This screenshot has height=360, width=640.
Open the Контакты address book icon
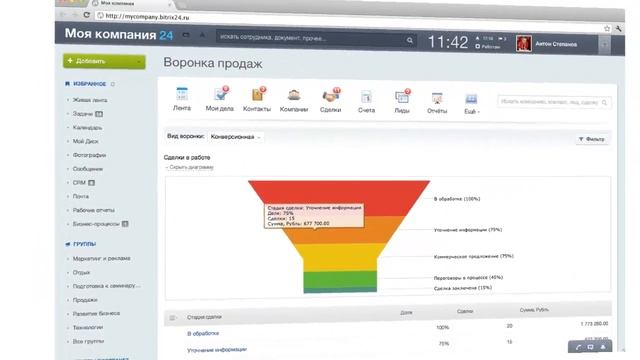pyautogui.click(x=258, y=94)
